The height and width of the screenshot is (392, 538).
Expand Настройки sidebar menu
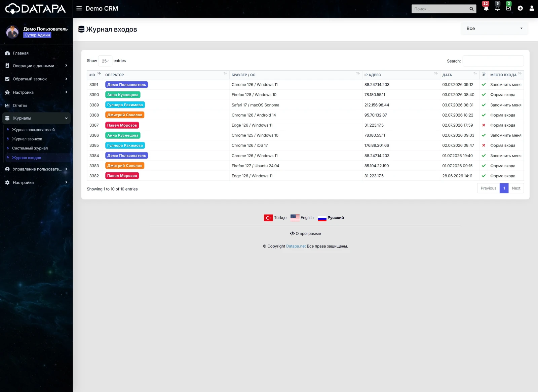(x=36, y=183)
